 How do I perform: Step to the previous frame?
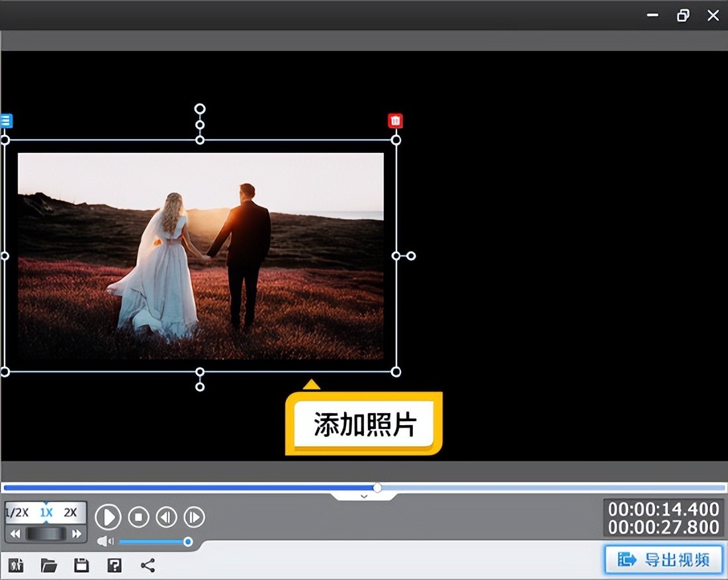click(x=166, y=516)
